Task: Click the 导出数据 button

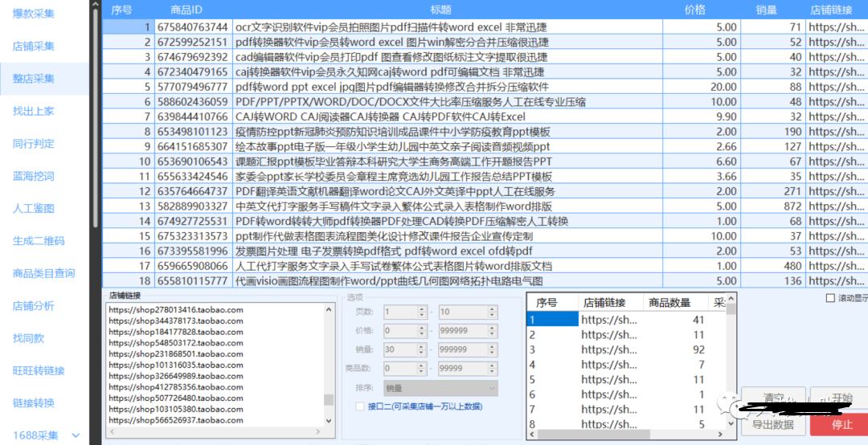Action: [773, 425]
